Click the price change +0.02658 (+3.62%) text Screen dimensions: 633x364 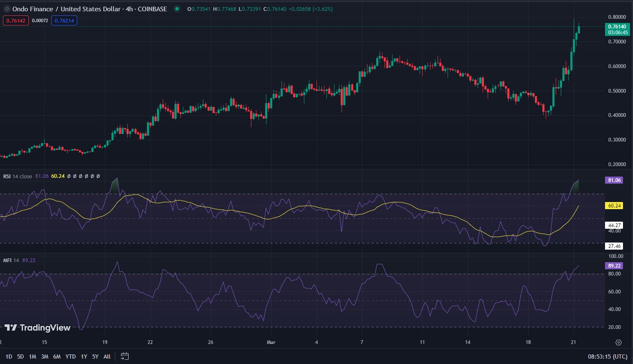click(x=311, y=9)
